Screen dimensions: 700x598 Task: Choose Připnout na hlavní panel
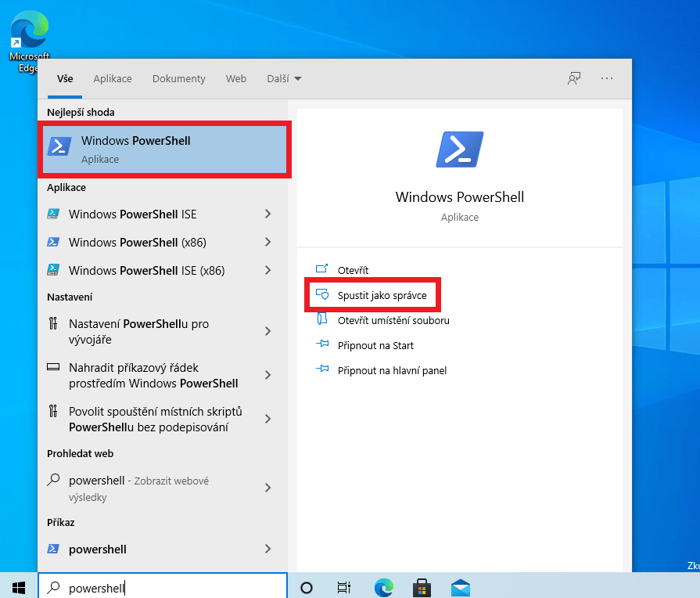pos(391,370)
